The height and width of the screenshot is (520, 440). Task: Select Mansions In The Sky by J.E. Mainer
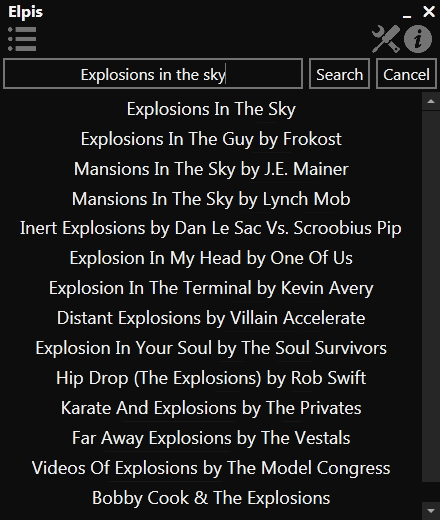[211, 169]
